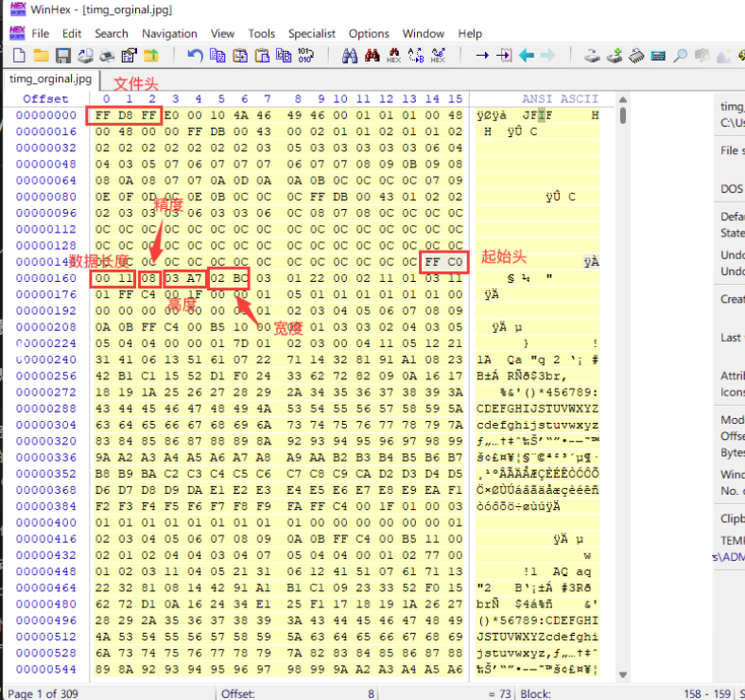
Task: Click the Go To Offset arrow icon
Action: [x=481, y=56]
